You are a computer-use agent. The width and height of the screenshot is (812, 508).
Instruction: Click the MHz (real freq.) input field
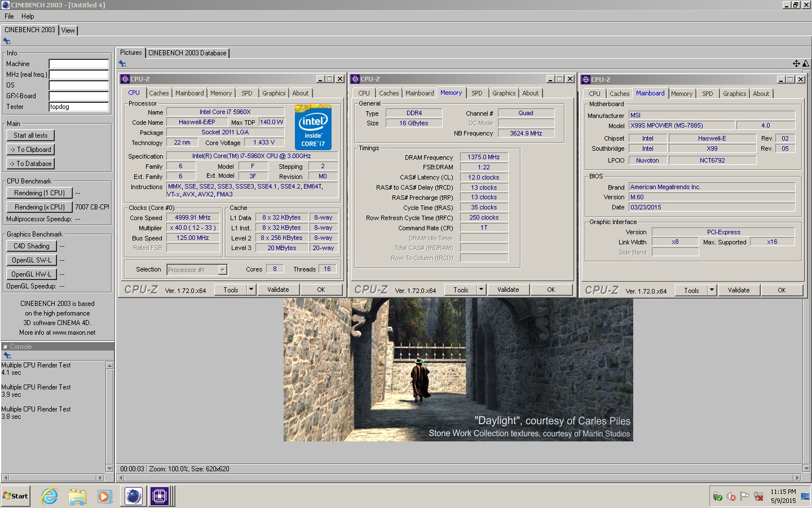coord(79,75)
